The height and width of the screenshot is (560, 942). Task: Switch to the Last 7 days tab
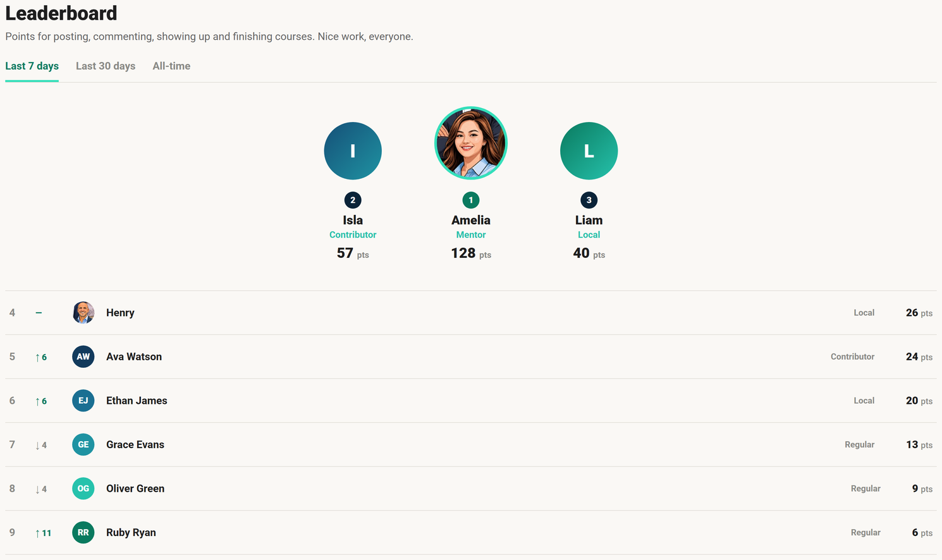[x=32, y=66]
